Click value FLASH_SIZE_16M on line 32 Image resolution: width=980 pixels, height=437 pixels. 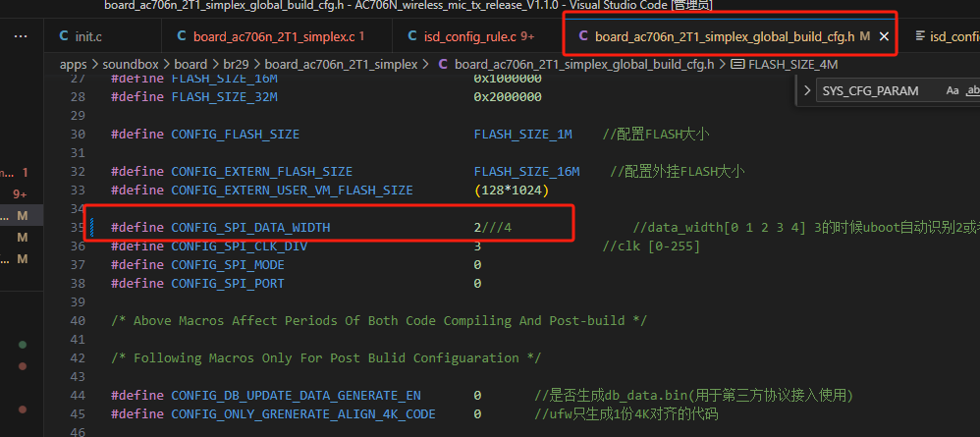(527, 172)
